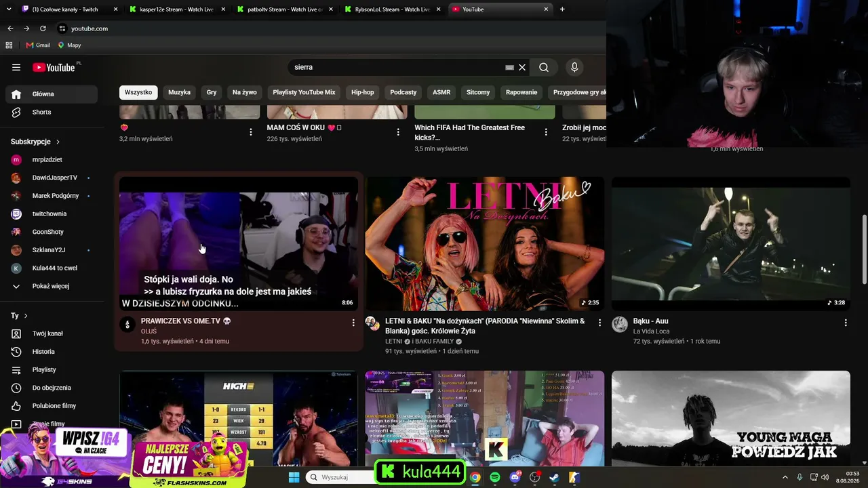Clear the 'sierra' search query with the X

(x=522, y=67)
